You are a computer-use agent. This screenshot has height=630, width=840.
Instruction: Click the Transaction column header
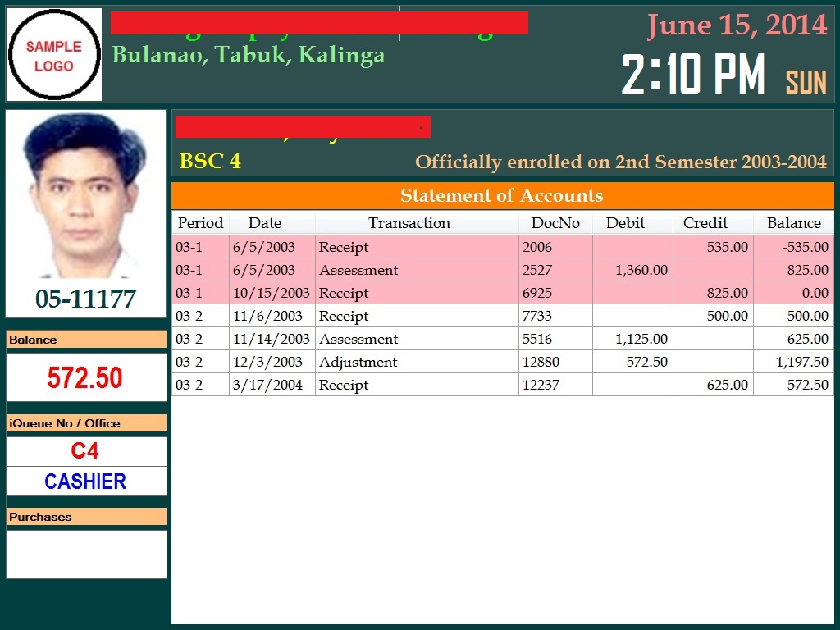click(409, 223)
